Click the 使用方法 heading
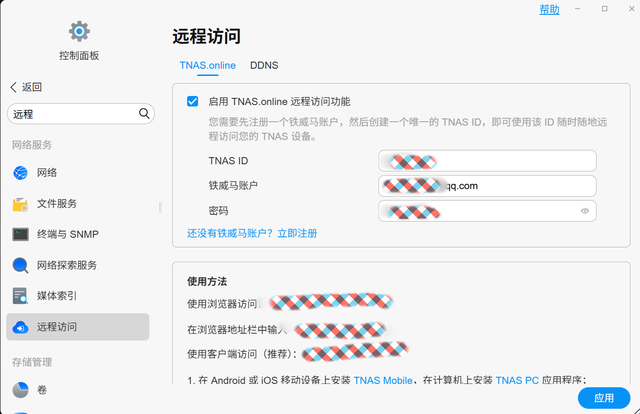Viewport: 640px width, 414px height. tap(207, 281)
